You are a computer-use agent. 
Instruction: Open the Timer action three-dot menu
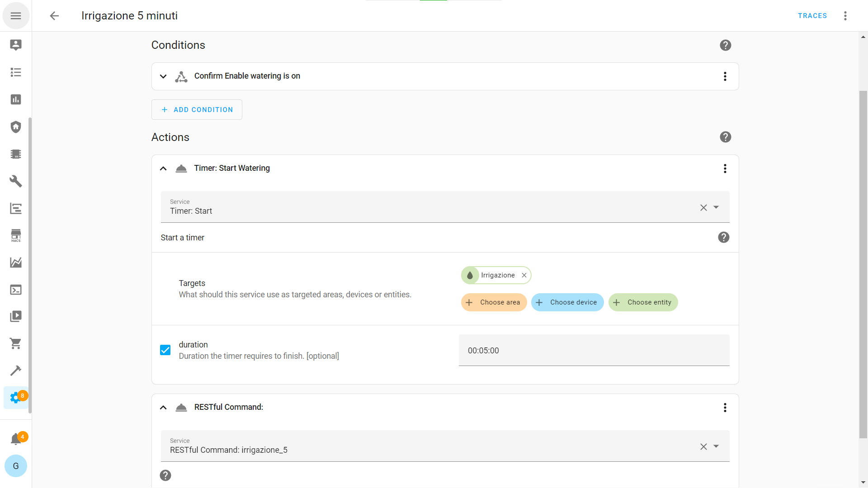point(725,169)
